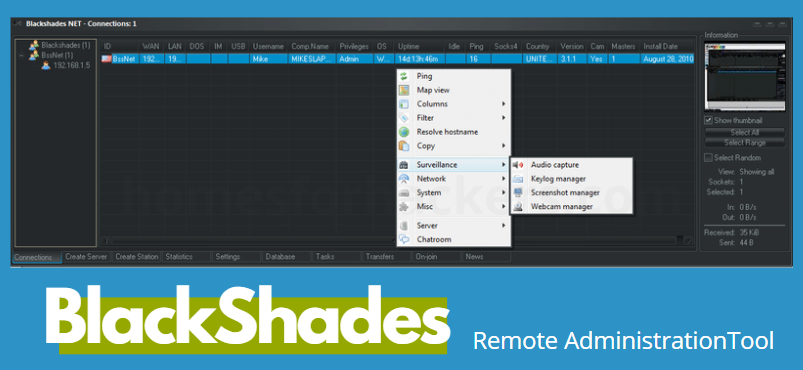Click the Resolve hostname globe icon
This screenshot has width=803, height=370.
[404, 132]
